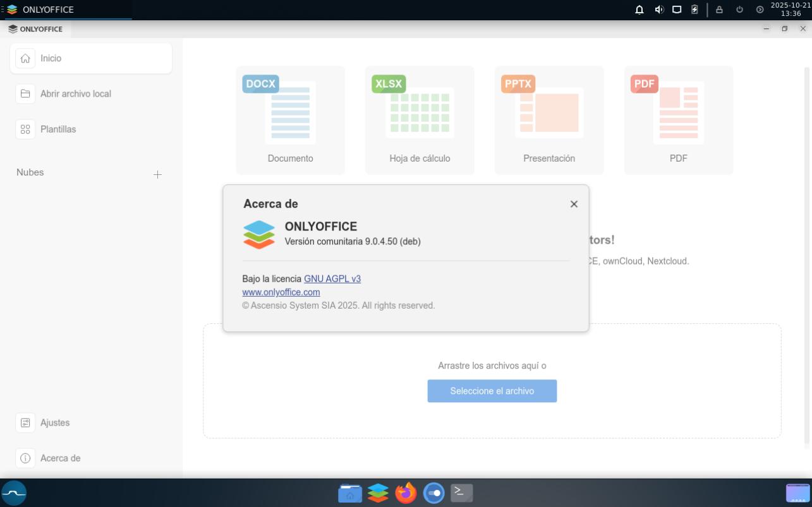
Task: Create a new XLSX Hoja de cálculo
Action: 420,120
